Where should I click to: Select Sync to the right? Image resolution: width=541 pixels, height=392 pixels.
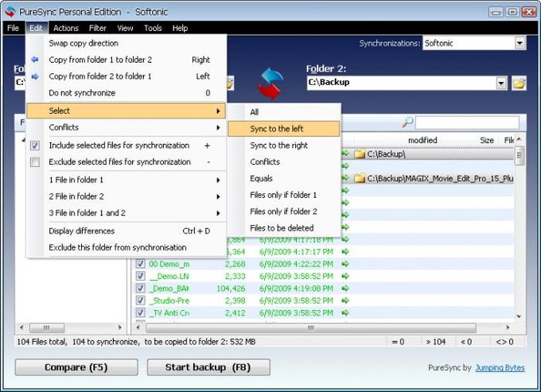click(x=284, y=146)
